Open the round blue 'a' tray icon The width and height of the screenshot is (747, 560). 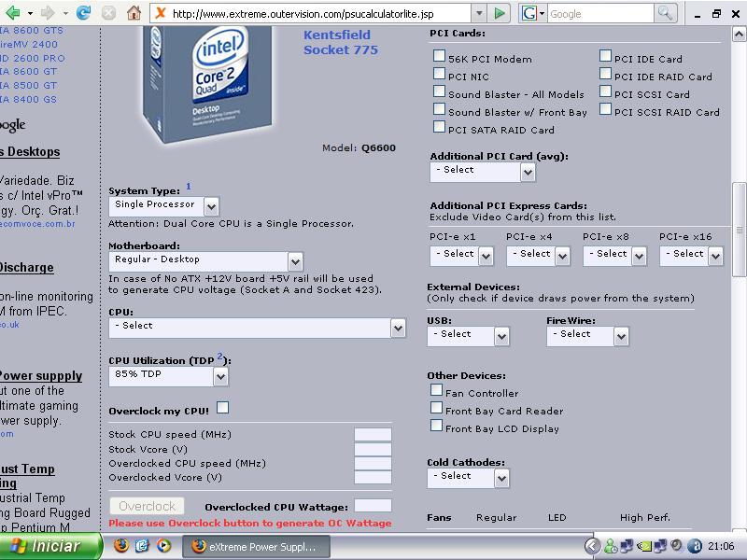pyautogui.click(x=695, y=546)
